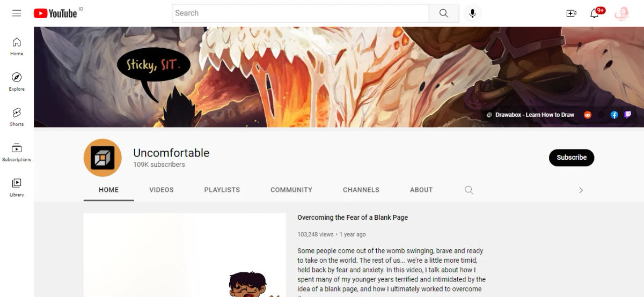Open the Create video camera icon

[x=571, y=13]
